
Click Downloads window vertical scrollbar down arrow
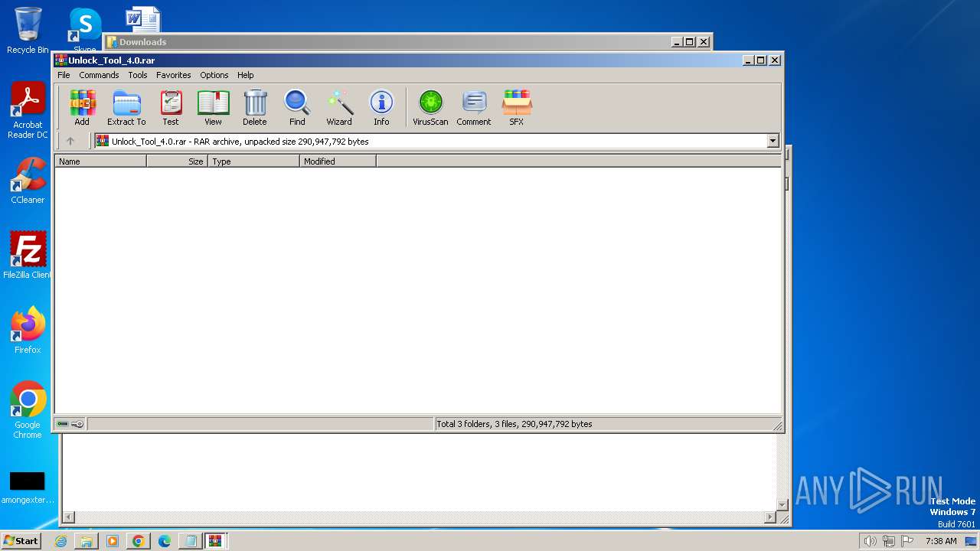click(x=782, y=504)
